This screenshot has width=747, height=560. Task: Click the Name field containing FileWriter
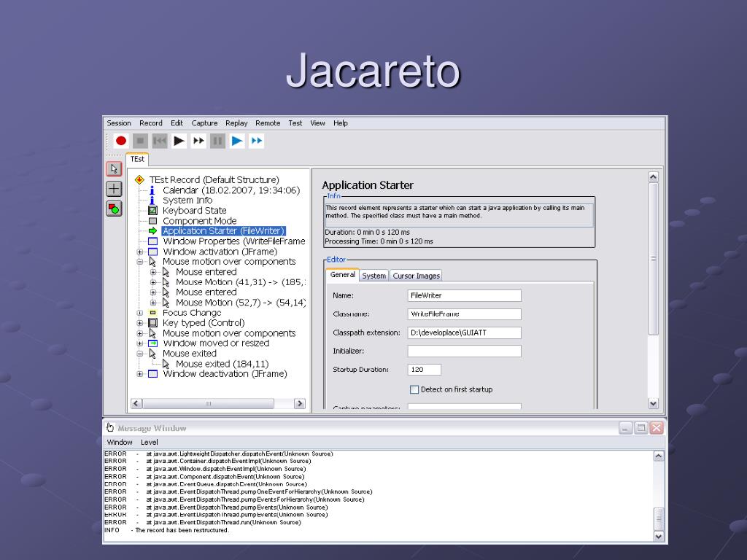tap(465, 295)
